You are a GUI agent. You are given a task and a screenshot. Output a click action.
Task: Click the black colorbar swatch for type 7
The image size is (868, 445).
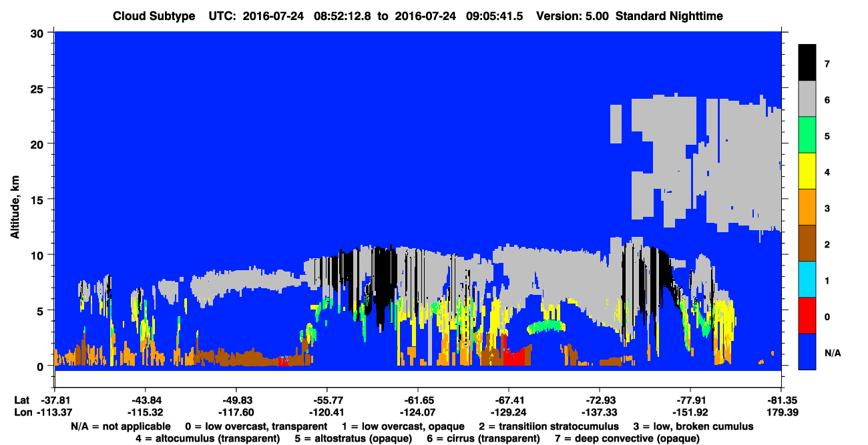point(807,63)
